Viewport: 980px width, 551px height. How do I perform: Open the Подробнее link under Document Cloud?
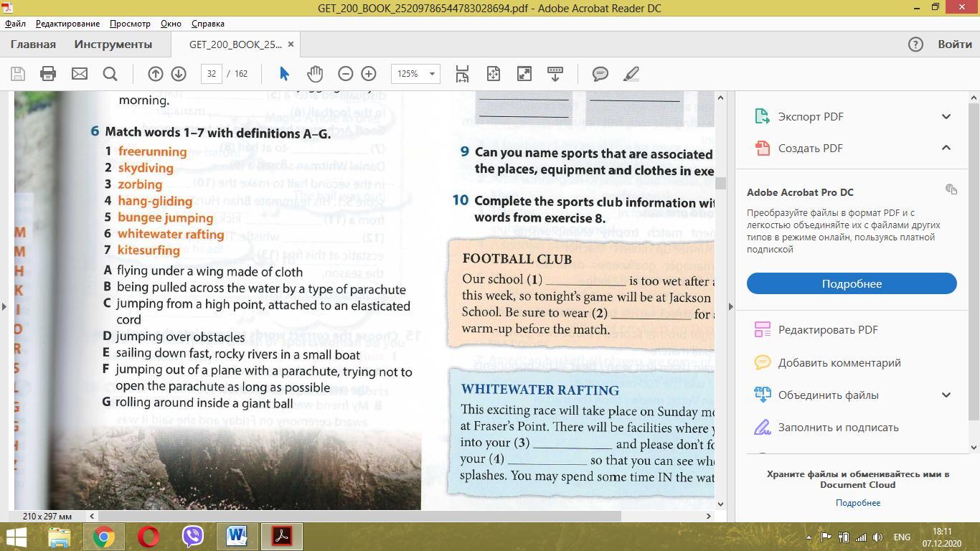click(858, 502)
